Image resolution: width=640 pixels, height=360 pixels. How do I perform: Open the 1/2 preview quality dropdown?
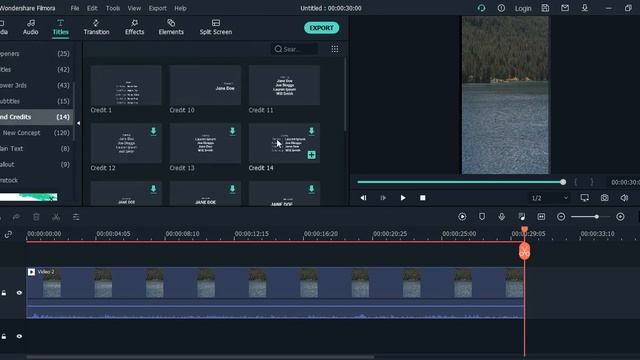pyautogui.click(x=549, y=198)
